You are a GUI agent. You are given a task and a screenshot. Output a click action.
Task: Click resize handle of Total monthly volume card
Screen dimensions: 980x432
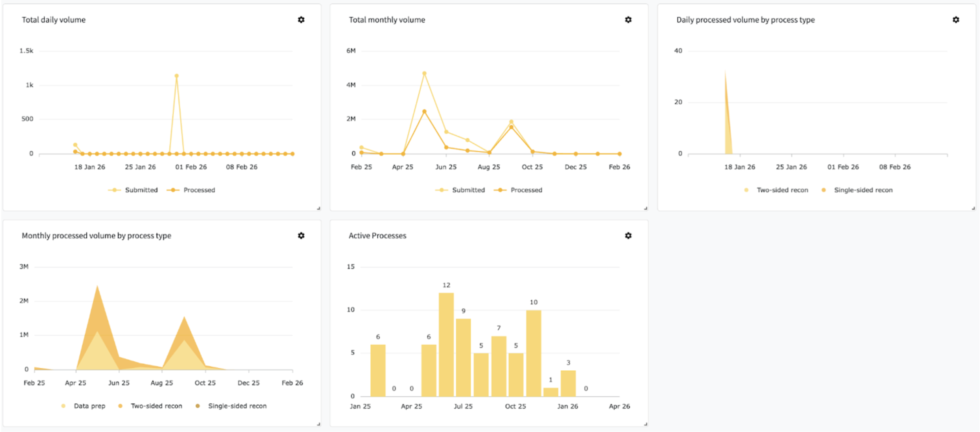coord(645,208)
